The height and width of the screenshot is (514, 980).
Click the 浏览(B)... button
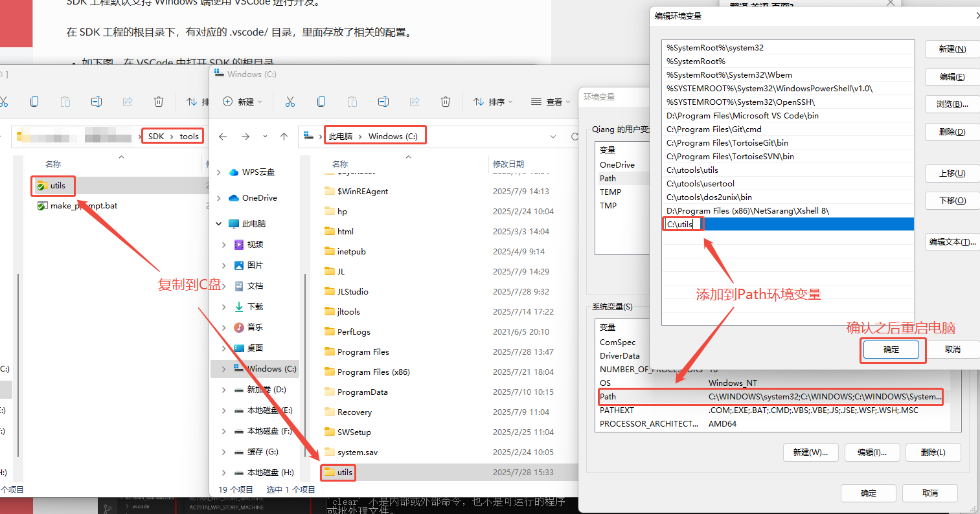point(952,104)
